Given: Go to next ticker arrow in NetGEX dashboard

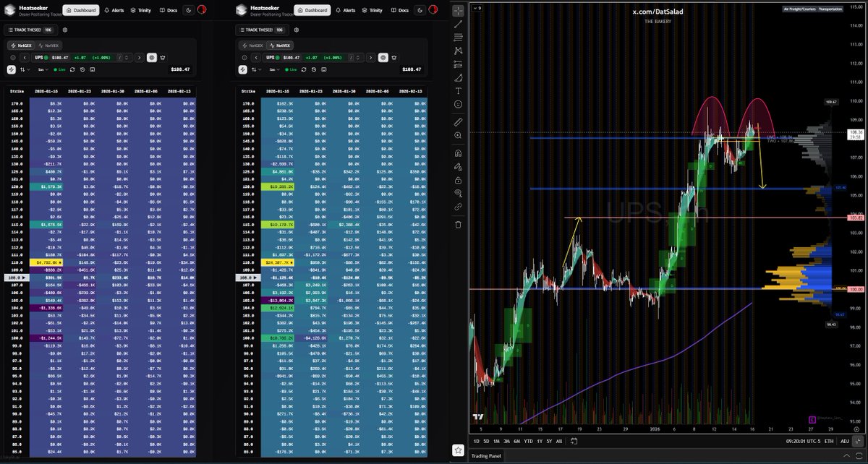Looking at the screenshot, I should tap(139, 58).
